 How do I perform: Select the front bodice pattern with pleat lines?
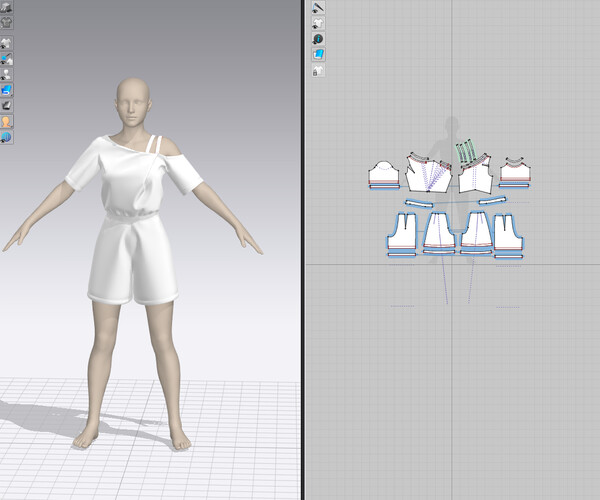tap(429, 174)
